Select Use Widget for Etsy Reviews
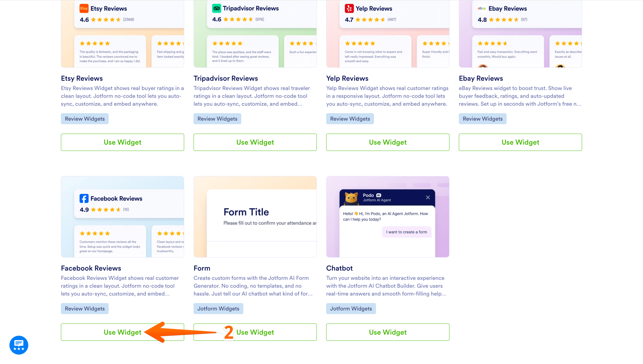 coord(122,142)
